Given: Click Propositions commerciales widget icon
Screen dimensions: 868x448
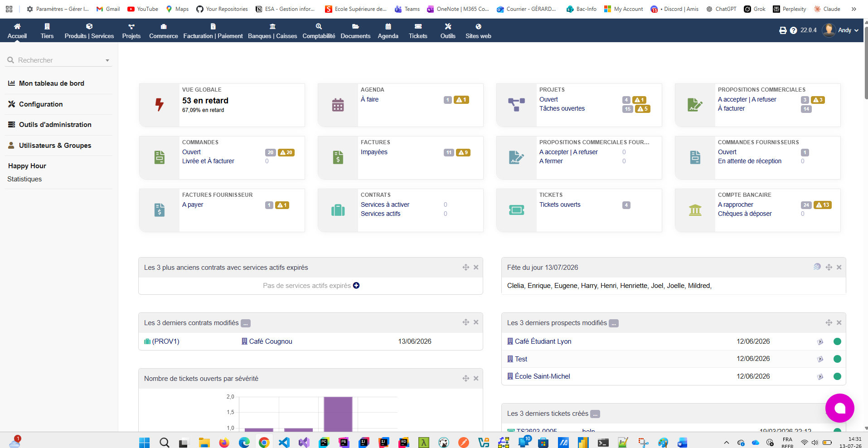Looking at the screenshot, I should pos(695,105).
